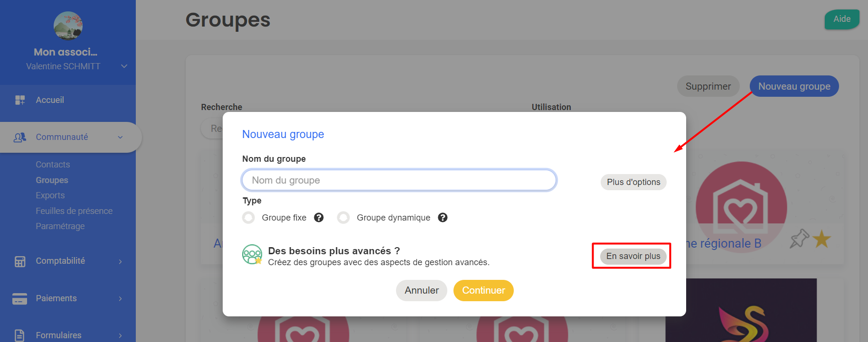
Task: Click the help icon beside Groupe dynamique
Action: click(x=443, y=218)
